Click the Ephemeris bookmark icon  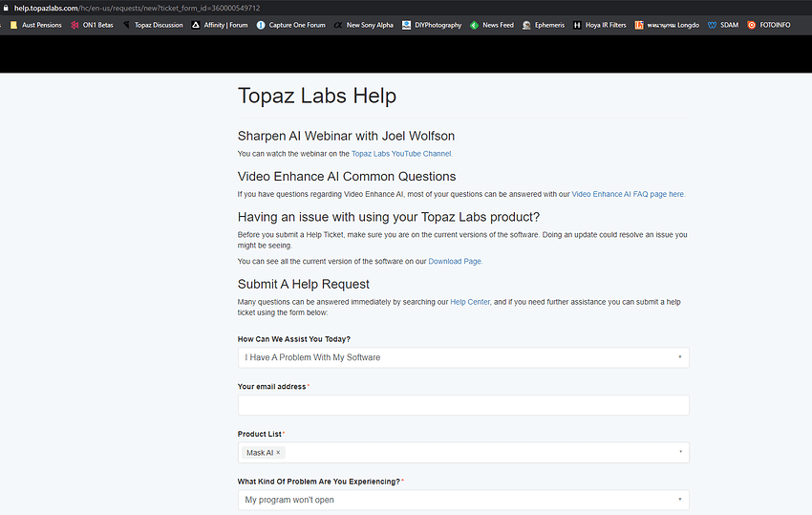(526, 25)
